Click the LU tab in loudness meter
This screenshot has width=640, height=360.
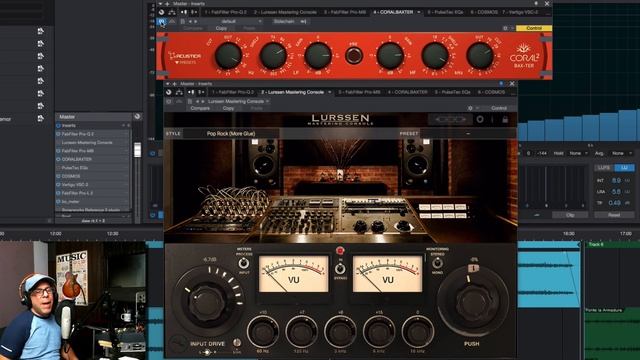tap(624, 168)
